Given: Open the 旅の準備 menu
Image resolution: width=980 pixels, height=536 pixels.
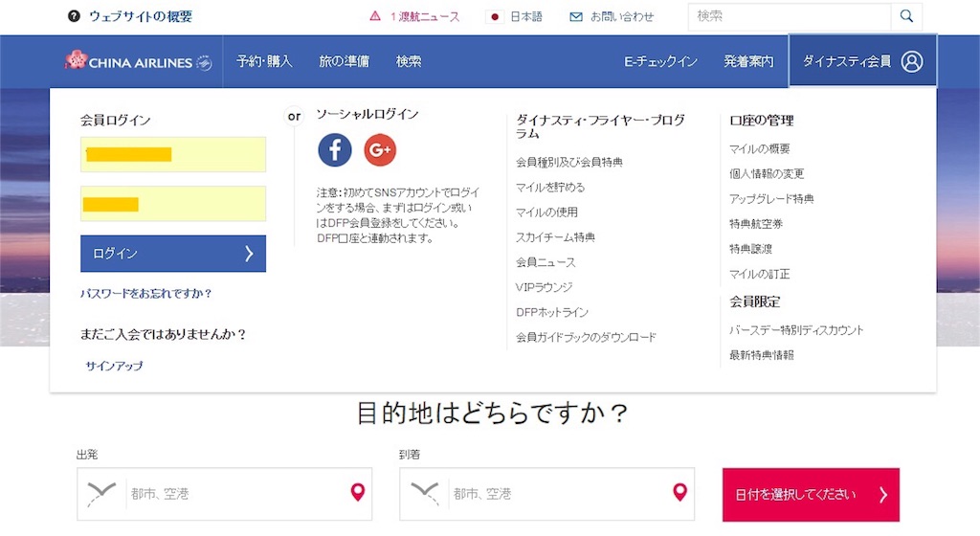Looking at the screenshot, I should (344, 61).
